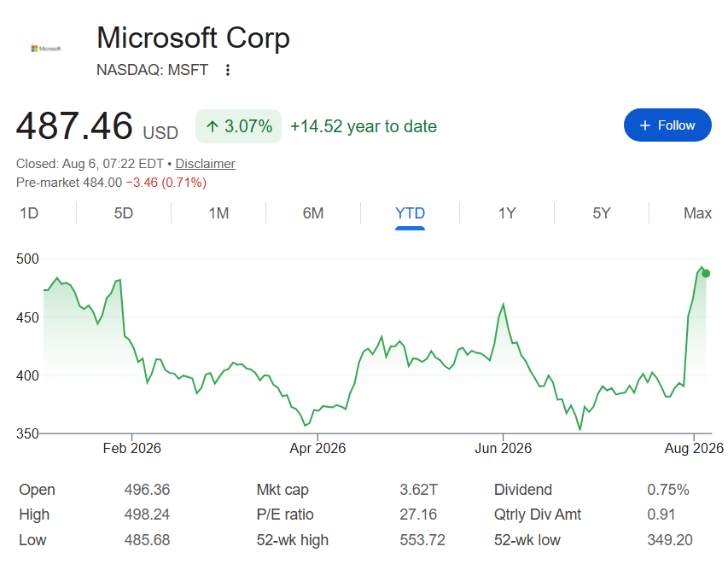Open the Disclaimer link
Viewport: 728px width, 564px height.
point(205,164)
